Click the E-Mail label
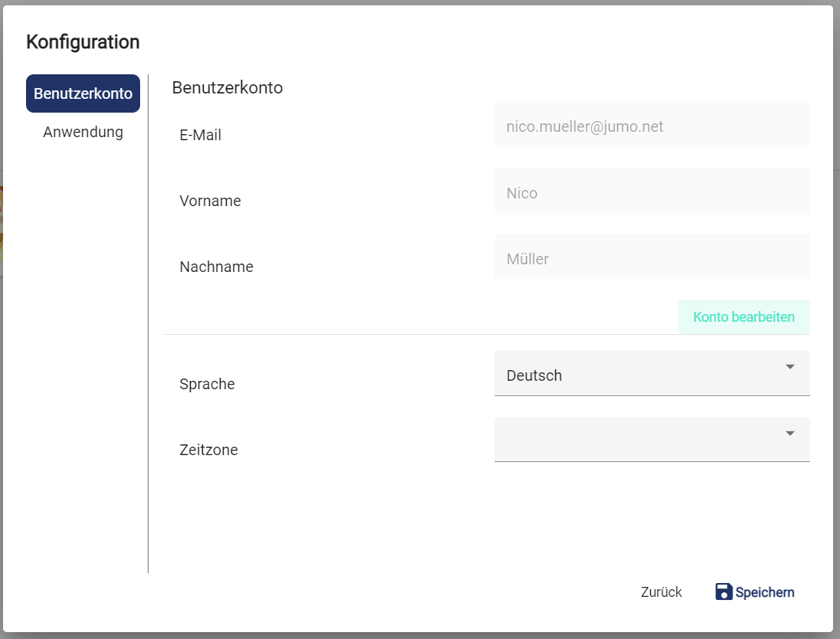The height and width of the screenshot is (639, 840). tap(200, 136)
